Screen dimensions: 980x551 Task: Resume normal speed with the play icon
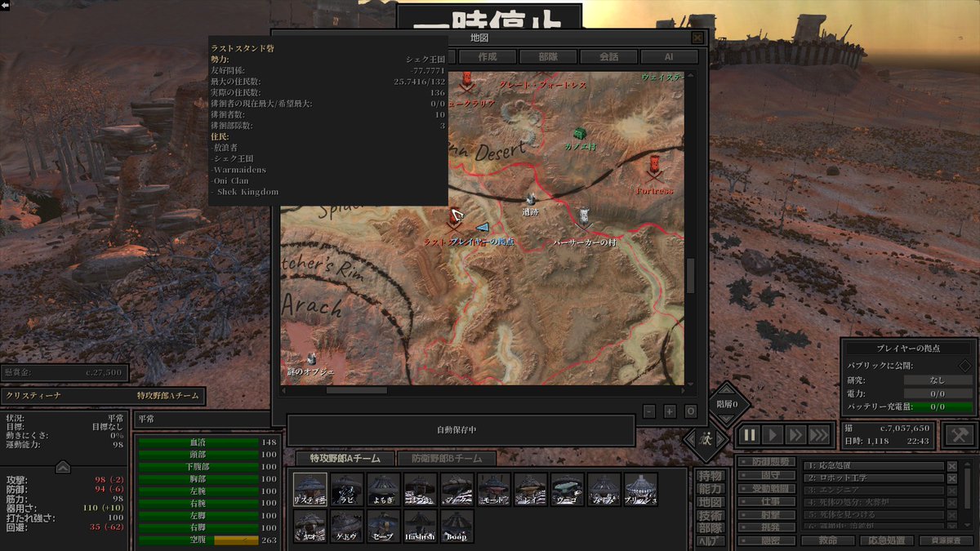click(x=773, y=436)
